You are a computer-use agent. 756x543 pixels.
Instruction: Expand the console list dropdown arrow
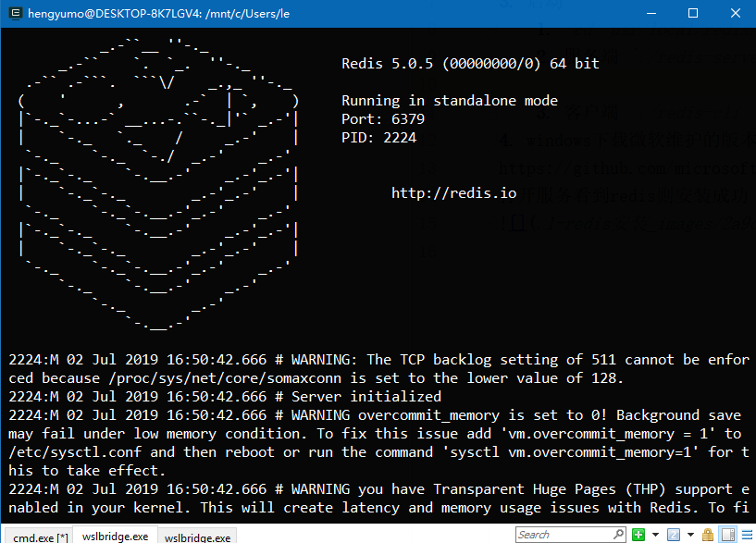click(x=690, y=535)
